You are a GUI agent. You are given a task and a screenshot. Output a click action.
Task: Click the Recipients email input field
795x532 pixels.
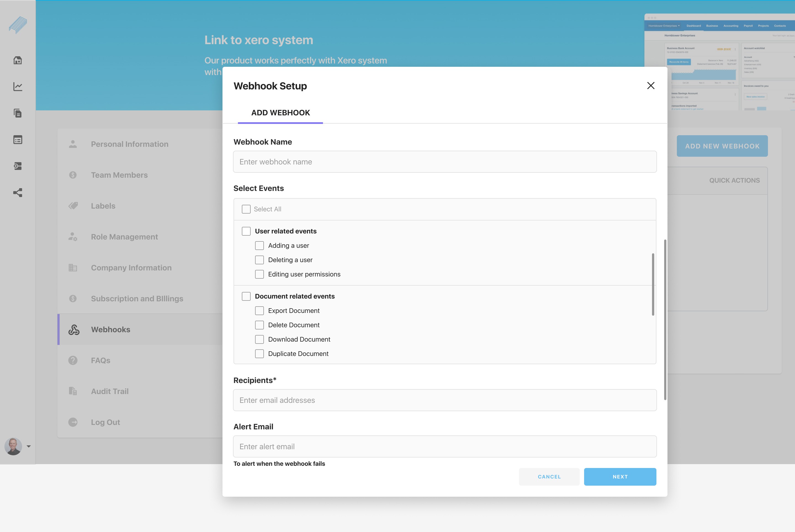[445, 400]
